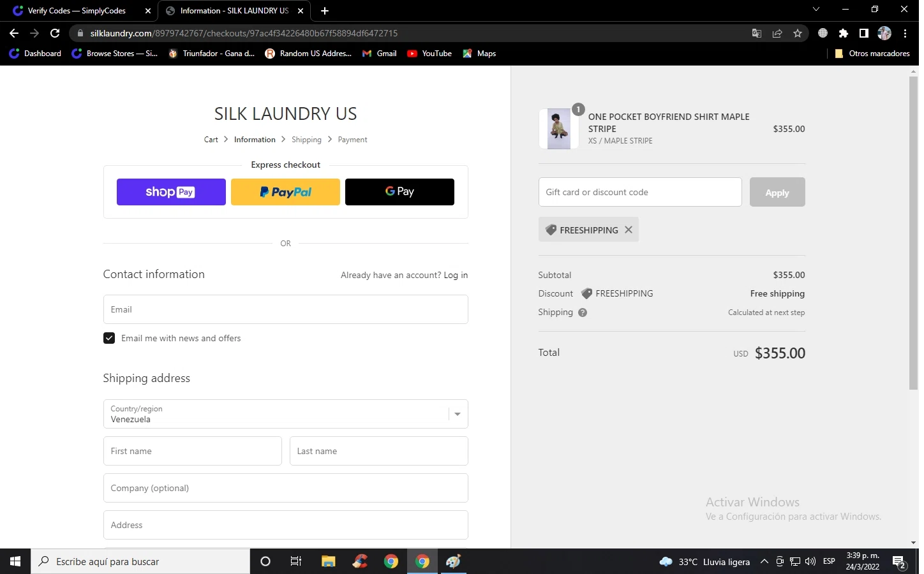Open the Otros marcadores folder
This screenshot has height=574, width=924.
coord(872,54)
